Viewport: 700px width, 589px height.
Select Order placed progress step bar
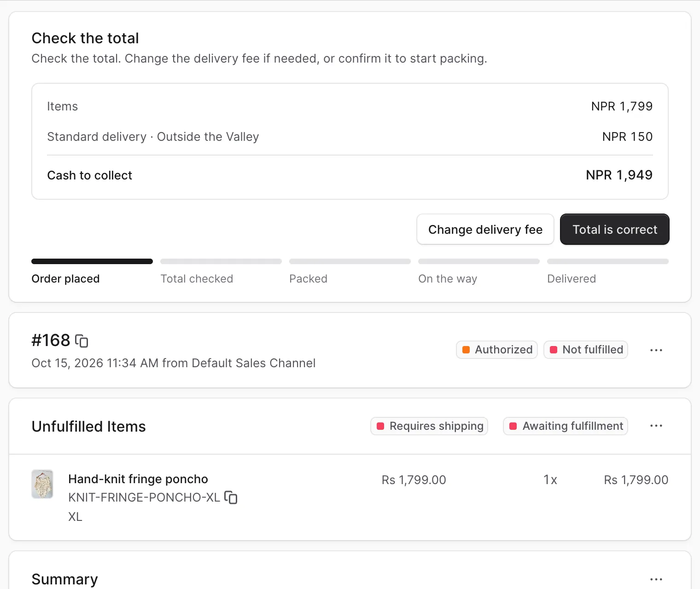tap(92, 261)
